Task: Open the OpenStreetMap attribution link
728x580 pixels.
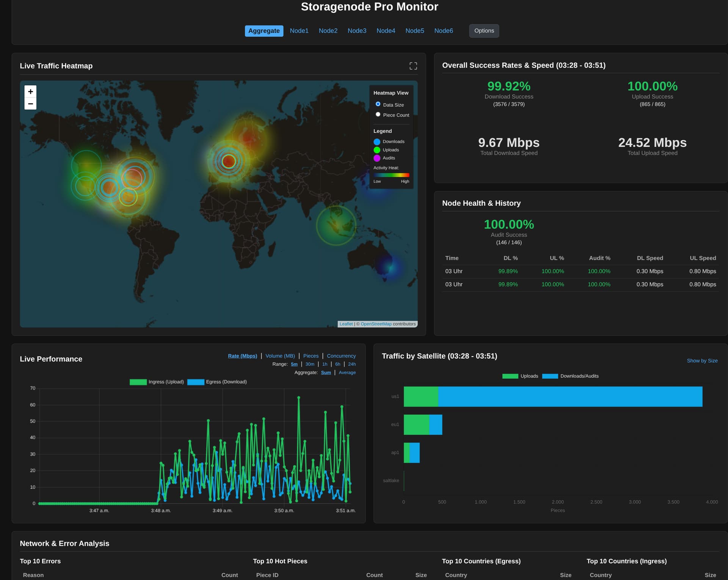Action: 376,324
